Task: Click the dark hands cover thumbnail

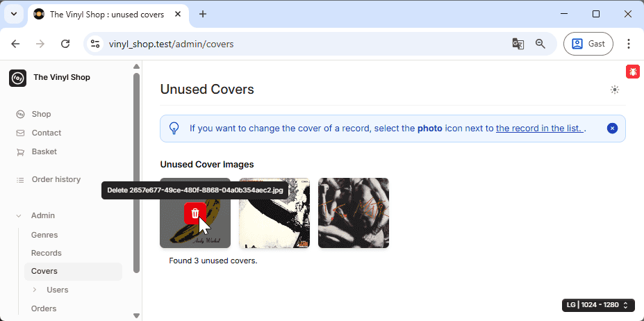Action: tap(354, 213)
